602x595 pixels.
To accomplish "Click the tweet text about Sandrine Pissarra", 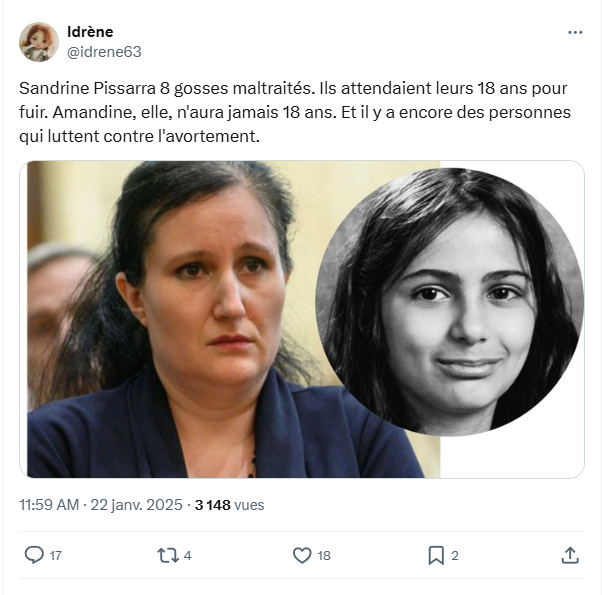I will pos(295,112).
